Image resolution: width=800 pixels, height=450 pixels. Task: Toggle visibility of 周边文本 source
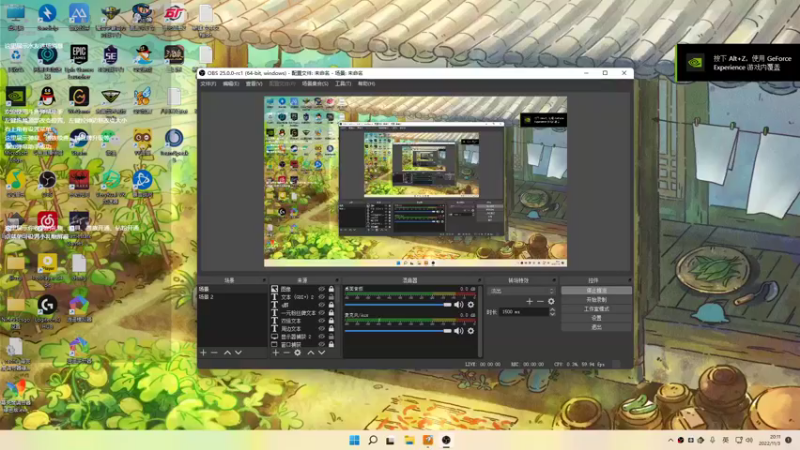point(321,329)
